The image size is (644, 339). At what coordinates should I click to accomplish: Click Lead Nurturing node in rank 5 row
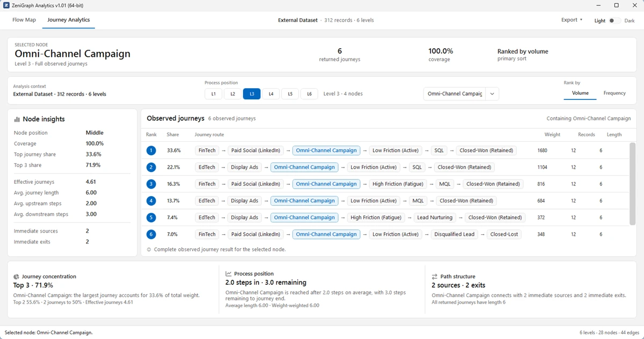(435, 218)
